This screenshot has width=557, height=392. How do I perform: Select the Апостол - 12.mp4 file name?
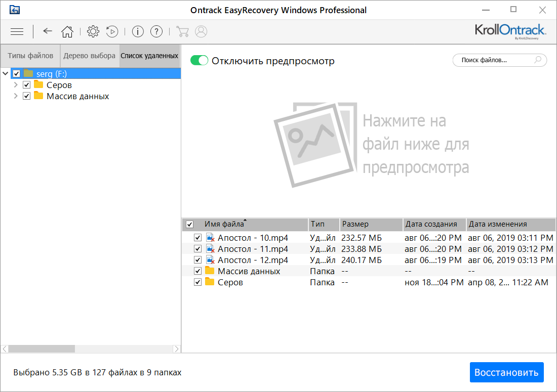(x=253, y=259)
